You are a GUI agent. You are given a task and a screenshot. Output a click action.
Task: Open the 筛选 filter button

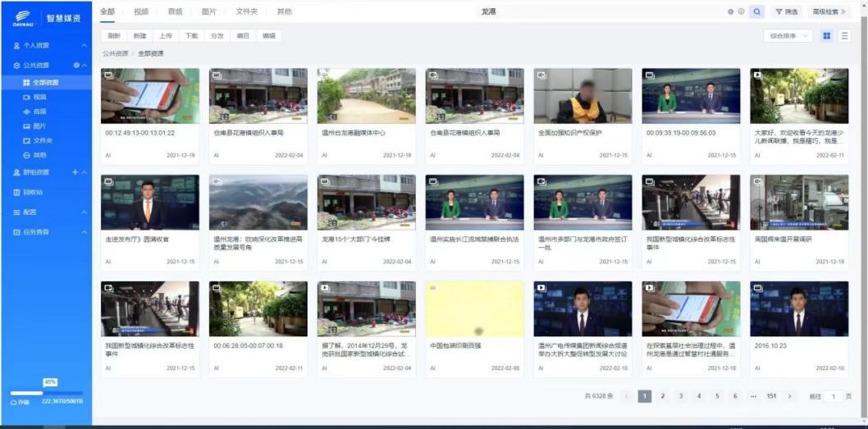tap(787, 11)
